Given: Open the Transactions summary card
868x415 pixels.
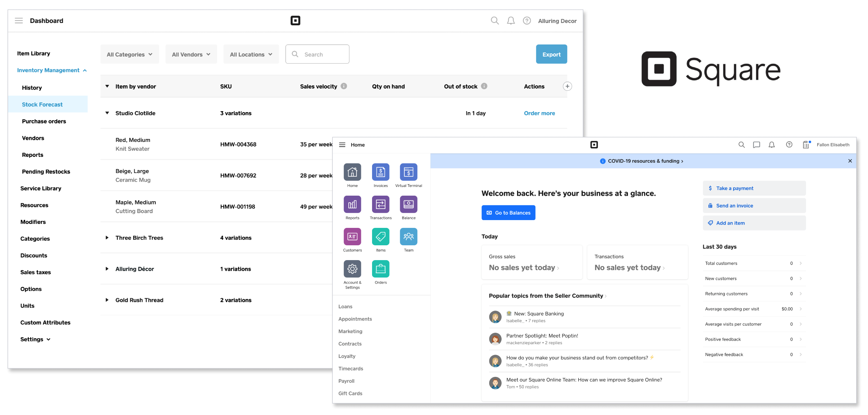Looking at the screenshot, I should click(x=637, y=262).
